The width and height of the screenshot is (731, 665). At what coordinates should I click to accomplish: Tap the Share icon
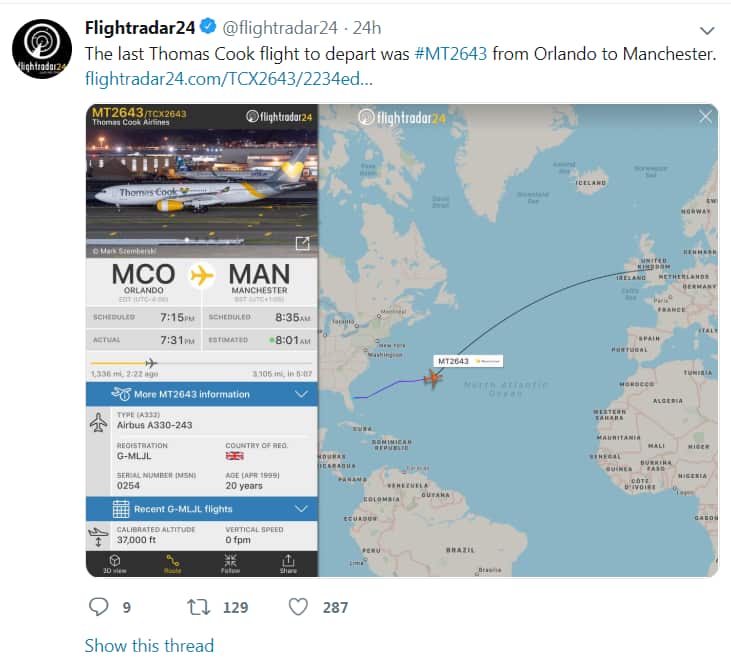tap(288, 563)
